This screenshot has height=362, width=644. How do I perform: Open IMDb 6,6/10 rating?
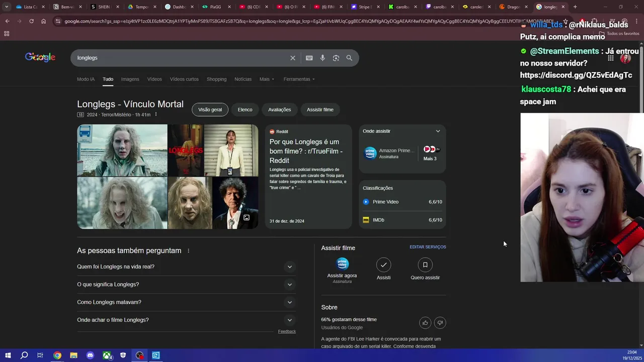point(403,220)
